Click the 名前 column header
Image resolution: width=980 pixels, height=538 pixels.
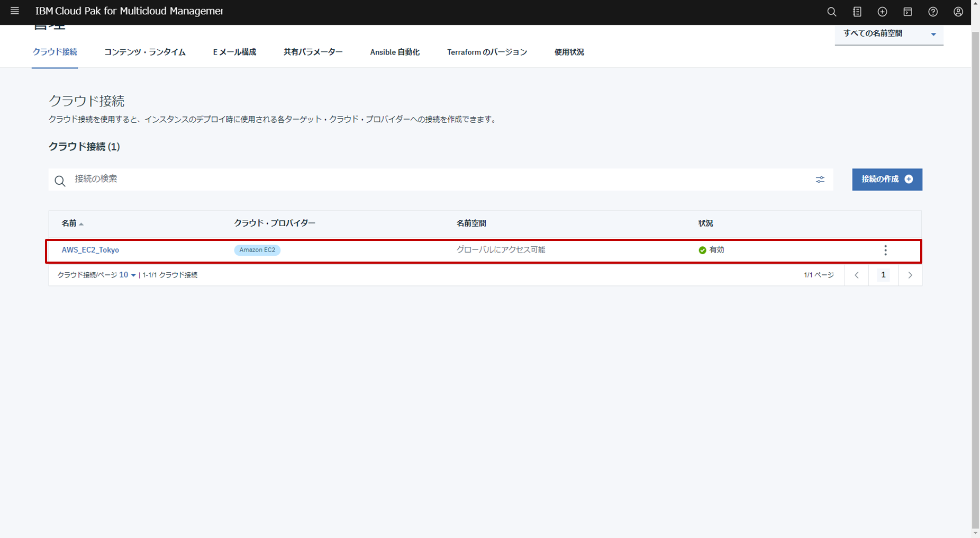[69, 223]
